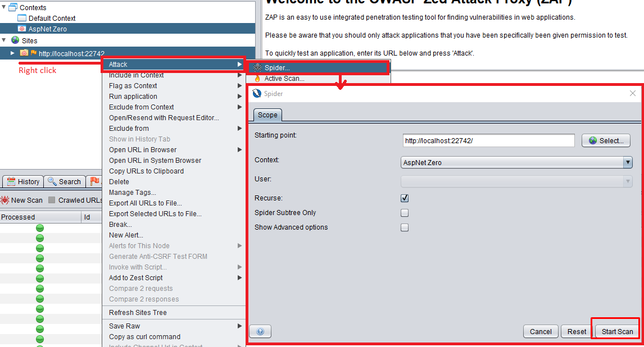Open Flag as Context submenu
Image resolution: width=644 pixels, height=347 pixels.
[174, 86]
